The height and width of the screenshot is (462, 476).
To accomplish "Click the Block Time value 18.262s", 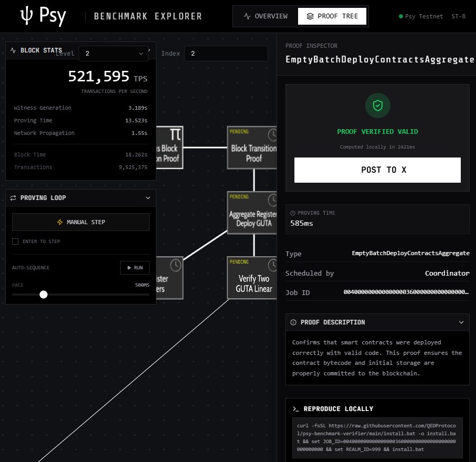I will click(x=136, y=154).
